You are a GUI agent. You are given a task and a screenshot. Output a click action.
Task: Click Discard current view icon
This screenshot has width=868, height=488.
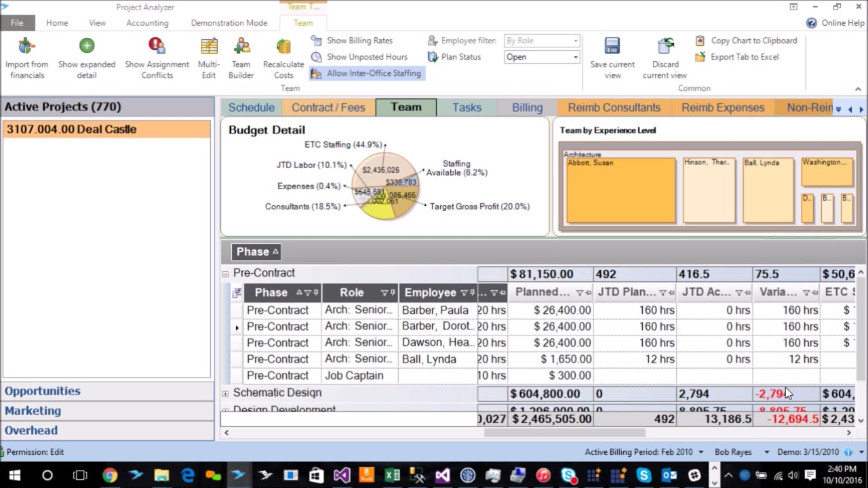[x=665, y=45]
